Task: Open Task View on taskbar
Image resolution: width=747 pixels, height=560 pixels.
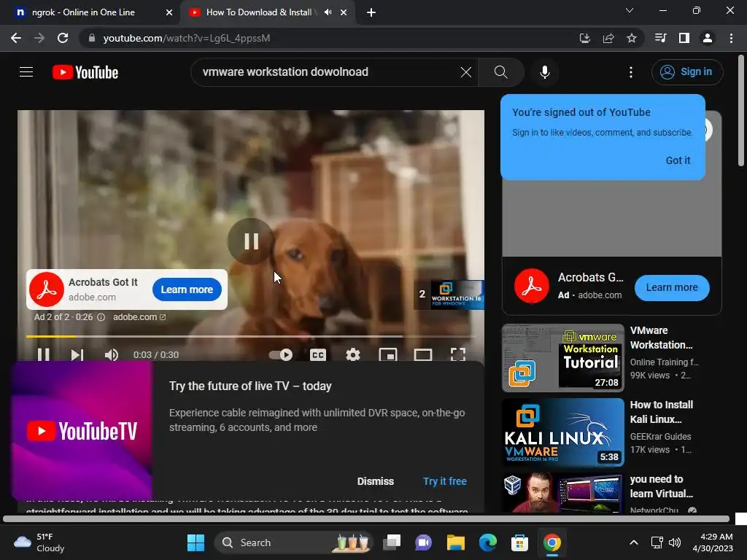Action: (392, 542)
